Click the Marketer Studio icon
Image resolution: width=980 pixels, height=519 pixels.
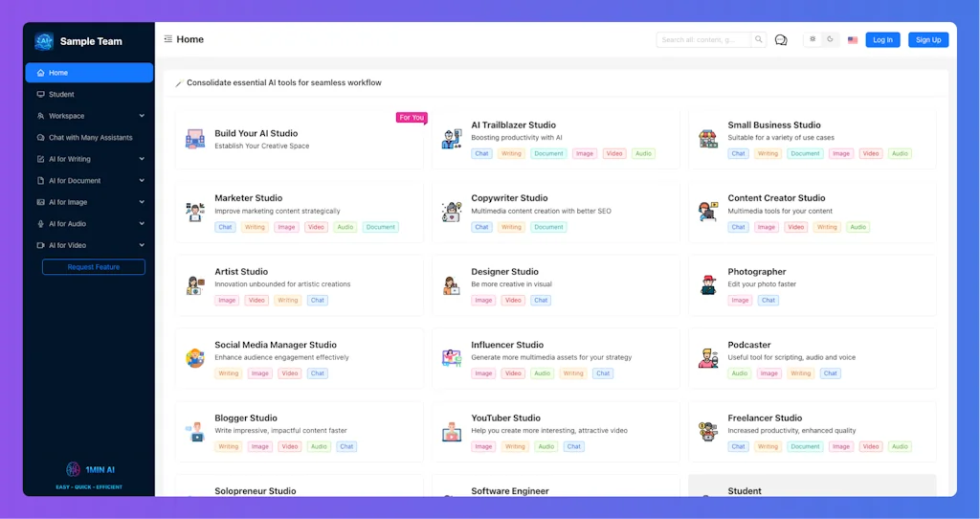tap(195, 212)
